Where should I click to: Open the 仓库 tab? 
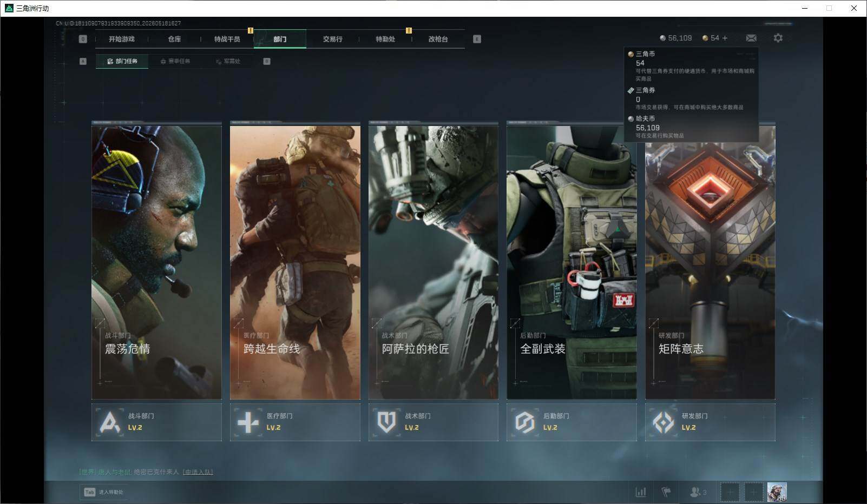click(x=174, y=39)
